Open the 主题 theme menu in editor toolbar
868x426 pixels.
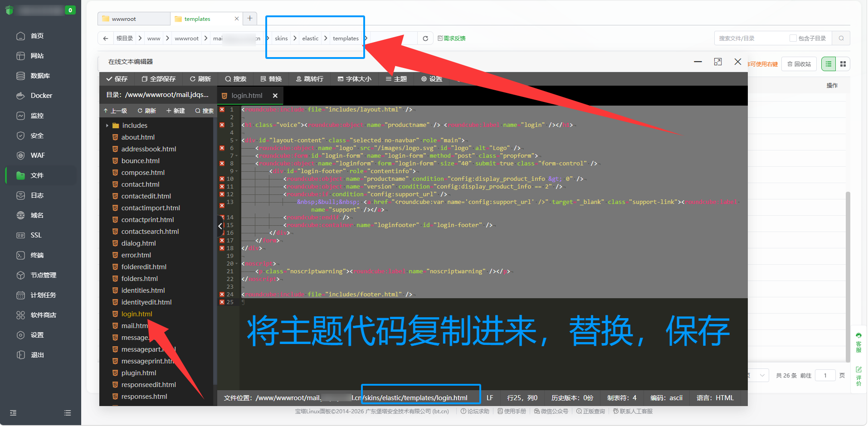[396, 79]
